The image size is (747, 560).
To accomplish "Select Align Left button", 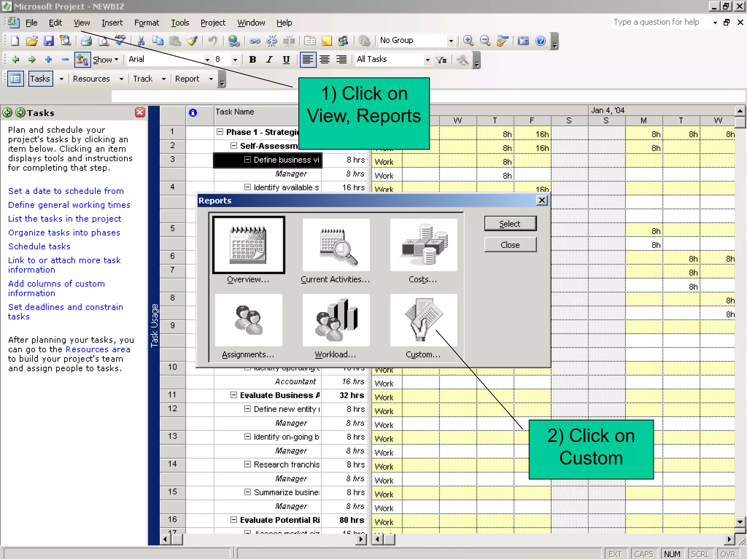I will 307,59.
